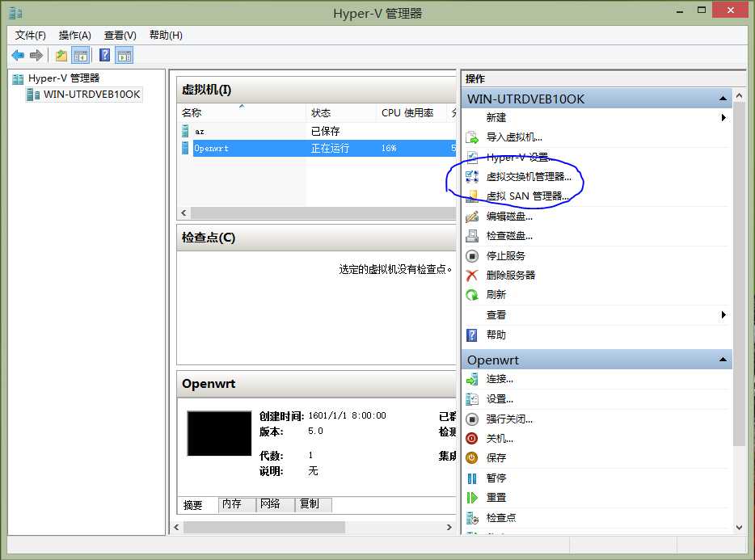The height and width of the screenshot is (560, 755).
Task: Click the 已保存 status cell of az
Action: point(325,131)
